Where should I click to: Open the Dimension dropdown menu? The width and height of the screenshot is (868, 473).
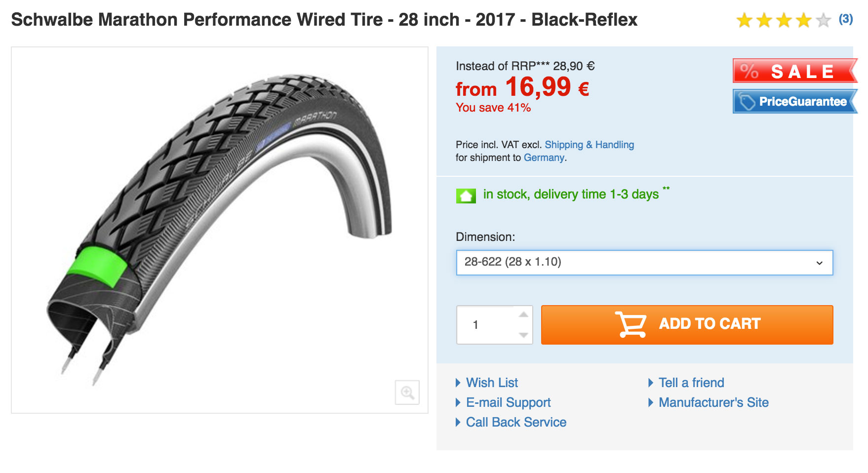(644, 263)
